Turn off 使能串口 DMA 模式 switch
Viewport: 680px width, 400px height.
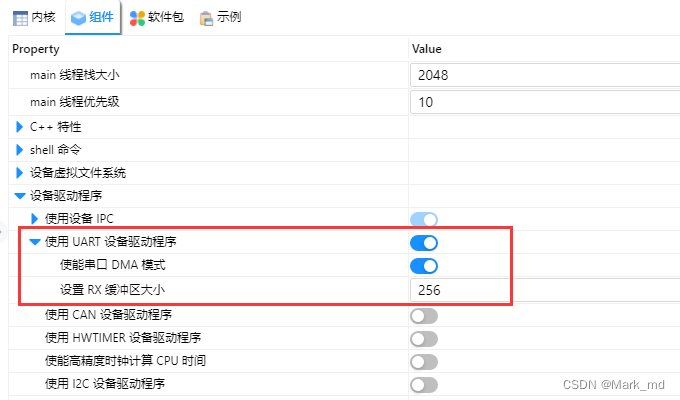[424, 266]
